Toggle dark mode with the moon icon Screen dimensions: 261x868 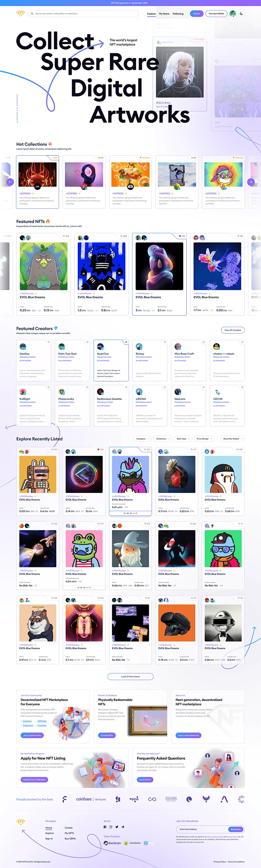pos(242,14)
